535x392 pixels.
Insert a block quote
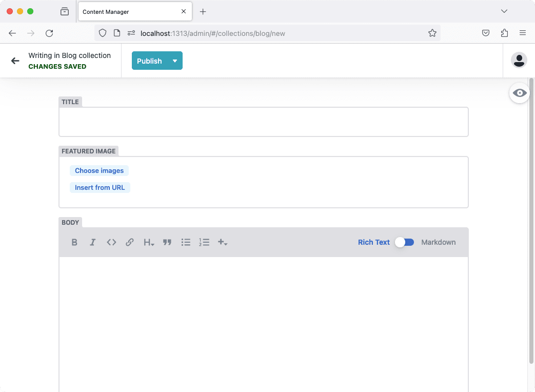(167, 242)
